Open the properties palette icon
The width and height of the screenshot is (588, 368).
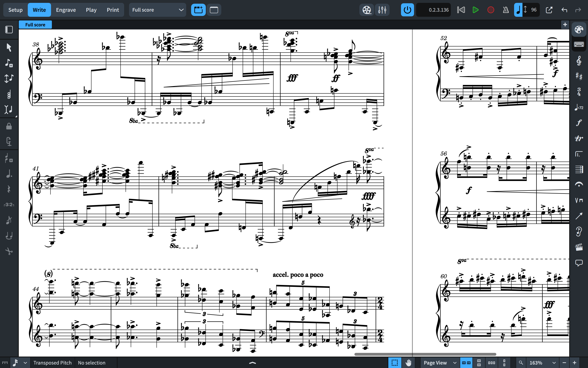coord(579,30)
